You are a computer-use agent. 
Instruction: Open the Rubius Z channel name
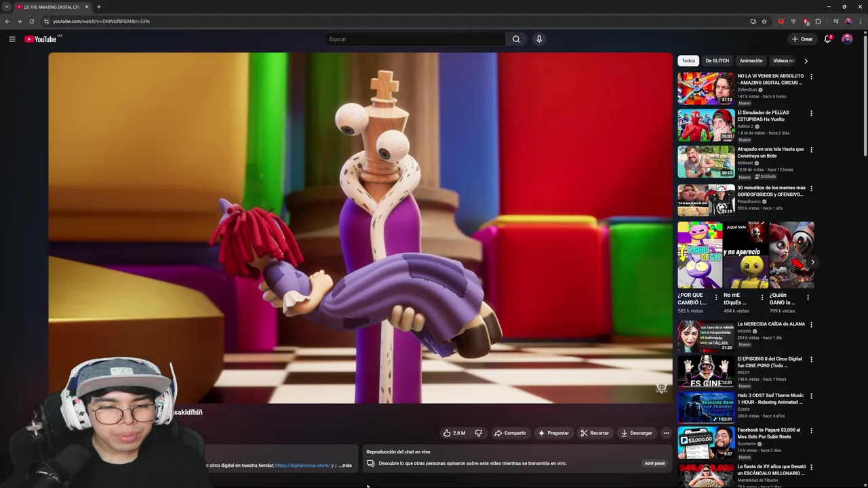point(745,126)
